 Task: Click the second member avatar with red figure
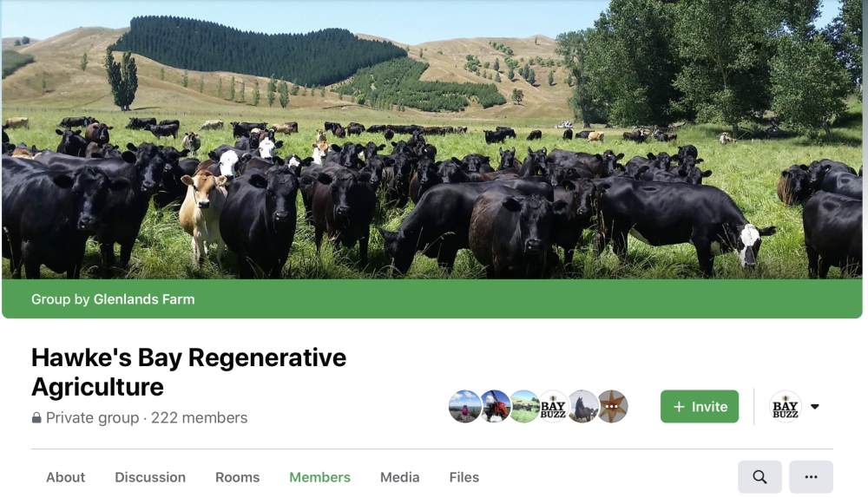click(x=495, y=406)
